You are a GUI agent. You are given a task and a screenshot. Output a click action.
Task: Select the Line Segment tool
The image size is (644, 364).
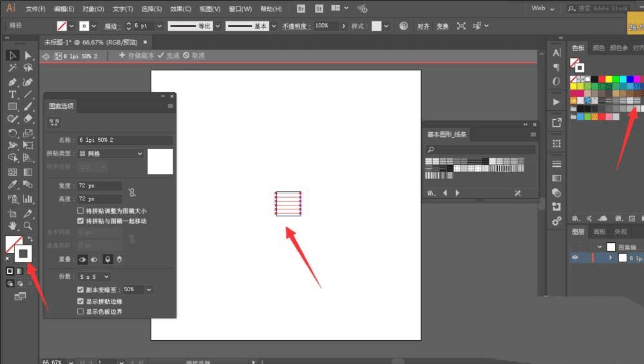coord(28,94)
